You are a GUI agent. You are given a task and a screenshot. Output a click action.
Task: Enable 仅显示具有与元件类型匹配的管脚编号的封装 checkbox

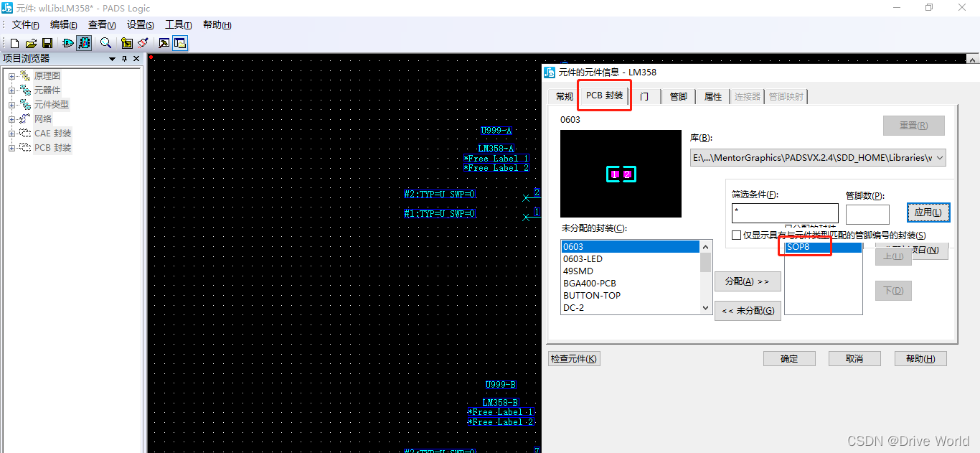[x=736, y=235]
